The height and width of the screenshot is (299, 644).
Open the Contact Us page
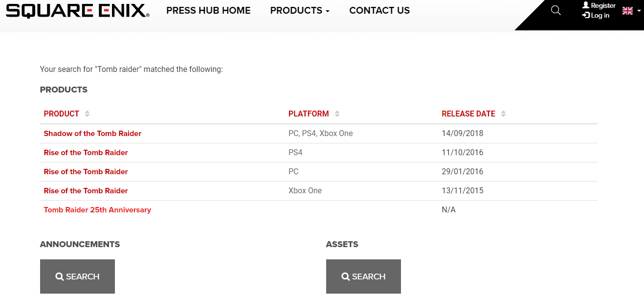click(x=379, y=10)
